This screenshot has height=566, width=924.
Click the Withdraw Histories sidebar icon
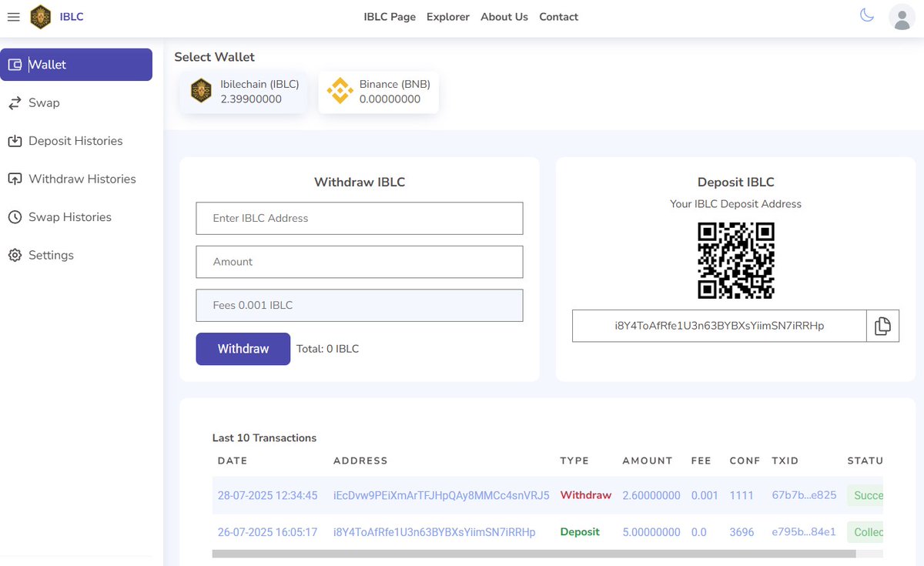click(x=15, y=179)
